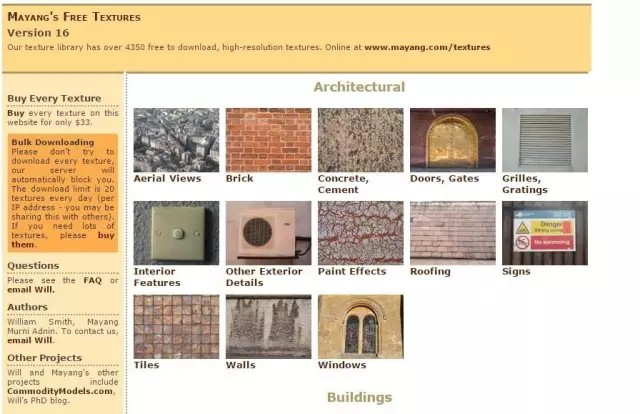
Task: Open the FAQ link
Action: coord(93,280)
